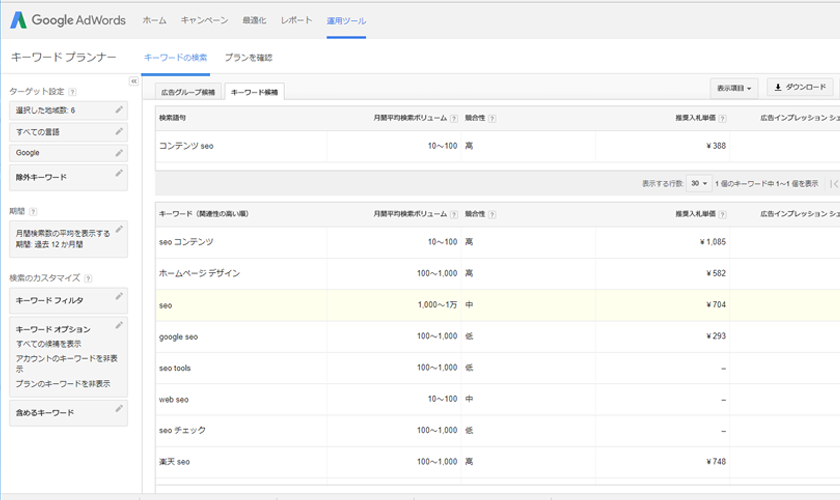Switch to キーワードの検索 tab
This screenshot has height=500, width=840.
click(175, 57)
